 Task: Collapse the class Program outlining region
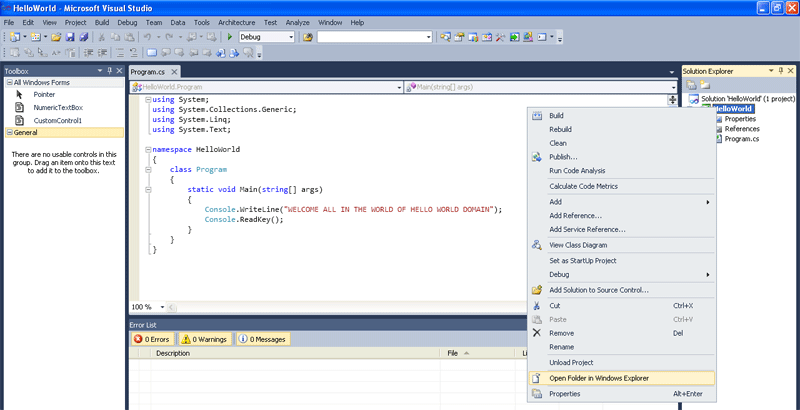tap(148, 170)
